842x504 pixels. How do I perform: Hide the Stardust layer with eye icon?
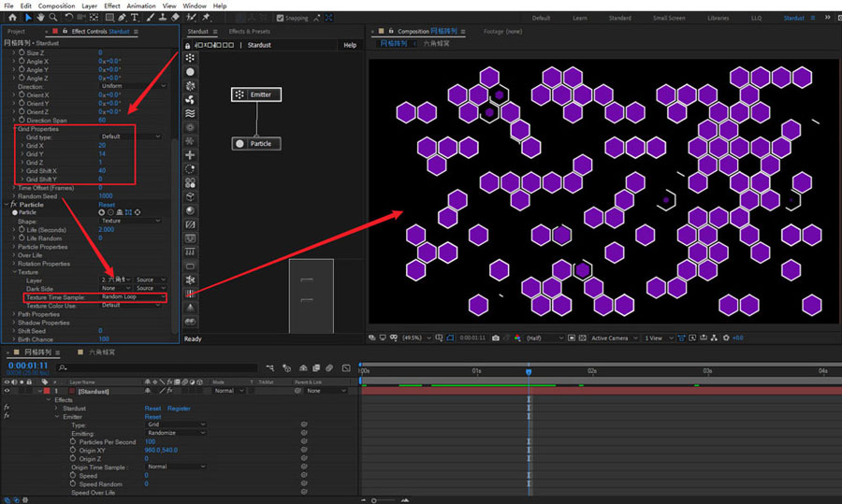(x=7, y=391)
